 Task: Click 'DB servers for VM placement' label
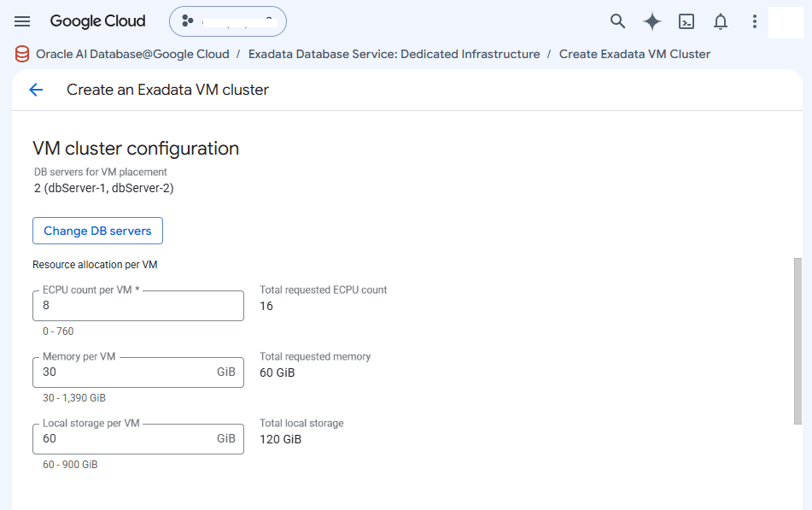coord(101,172)
